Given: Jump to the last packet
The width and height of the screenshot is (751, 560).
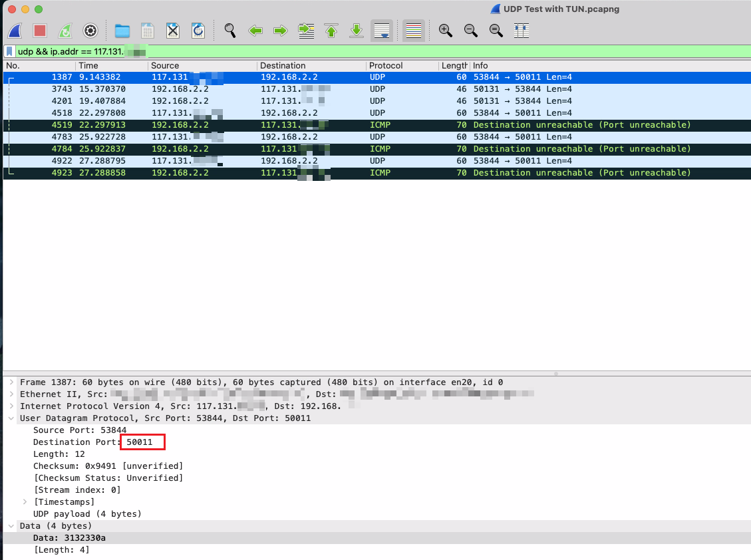Looking at the screenshot, I should (357, 31).
